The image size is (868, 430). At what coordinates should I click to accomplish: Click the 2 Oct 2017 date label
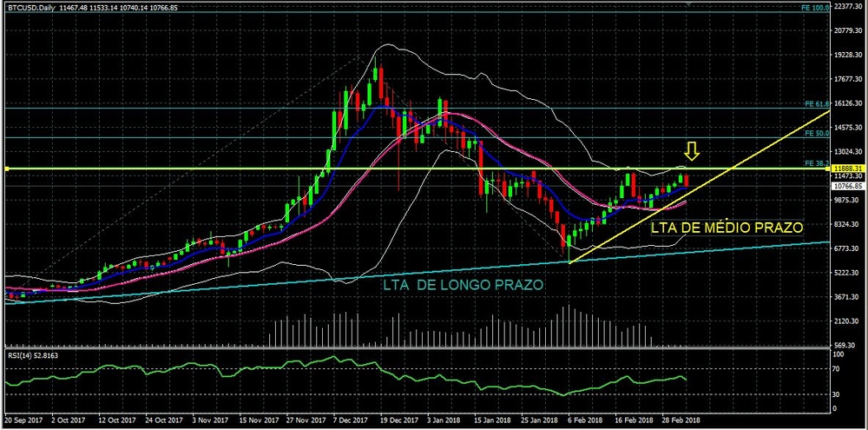(70, 420)
